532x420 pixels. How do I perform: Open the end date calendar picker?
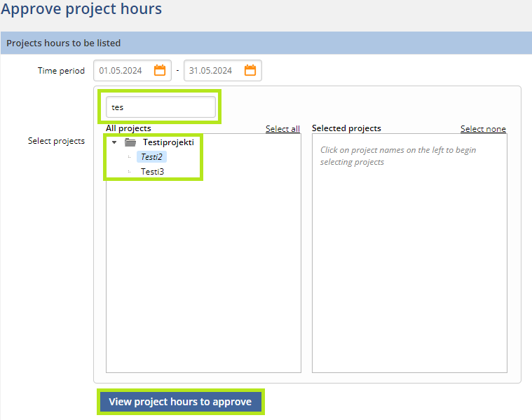250,70
